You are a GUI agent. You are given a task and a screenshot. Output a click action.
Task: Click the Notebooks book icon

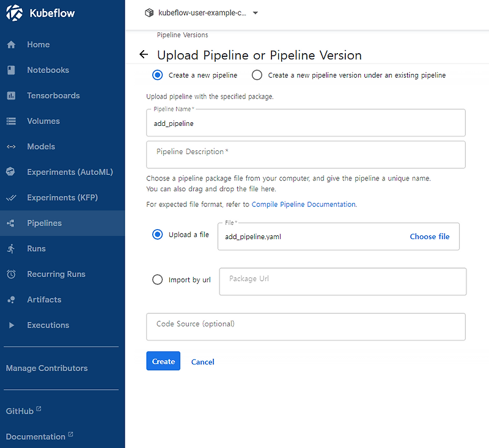pyautogui.click(x=11, y=70)
